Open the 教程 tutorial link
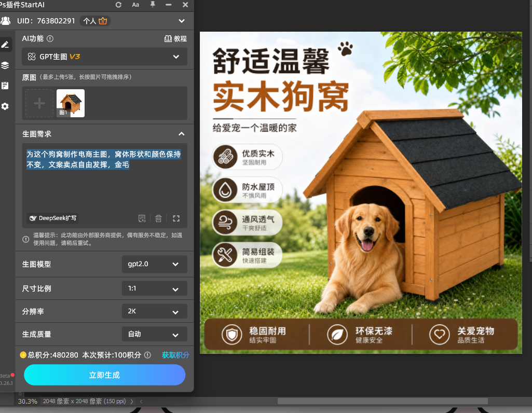 [175, 39]
